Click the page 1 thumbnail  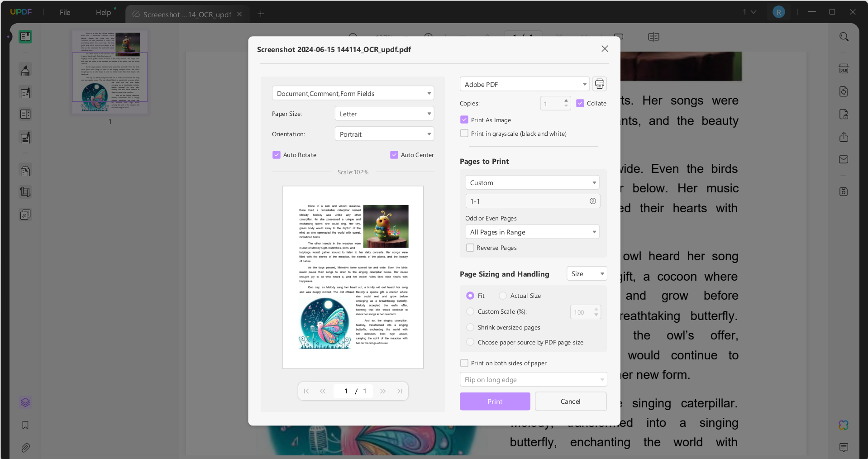click(x=109, y=72)
